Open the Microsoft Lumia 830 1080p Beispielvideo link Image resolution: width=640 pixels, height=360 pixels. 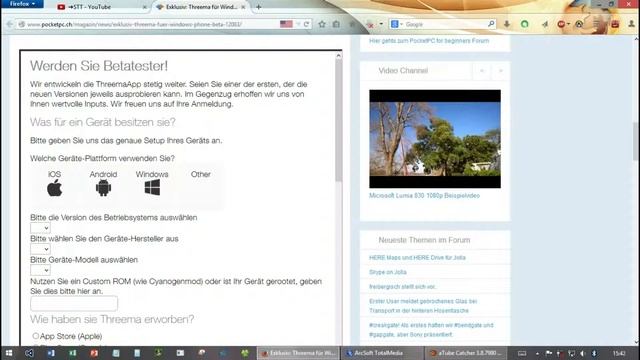[x=424, y=196]
